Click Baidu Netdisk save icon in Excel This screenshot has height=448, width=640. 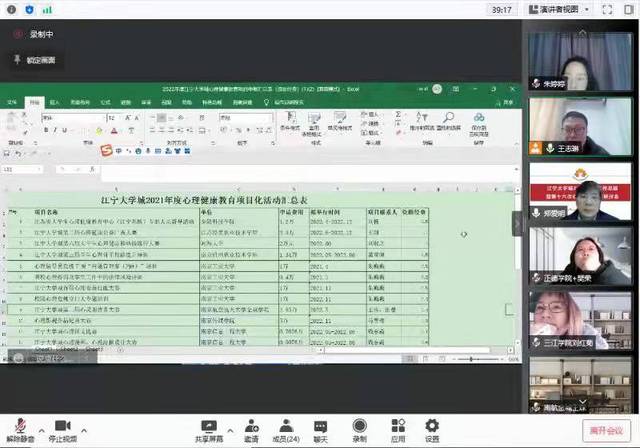click(479, 124)
